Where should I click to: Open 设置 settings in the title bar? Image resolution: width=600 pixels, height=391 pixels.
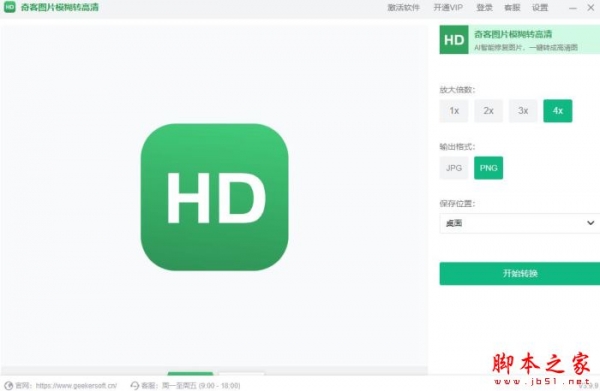540,8
